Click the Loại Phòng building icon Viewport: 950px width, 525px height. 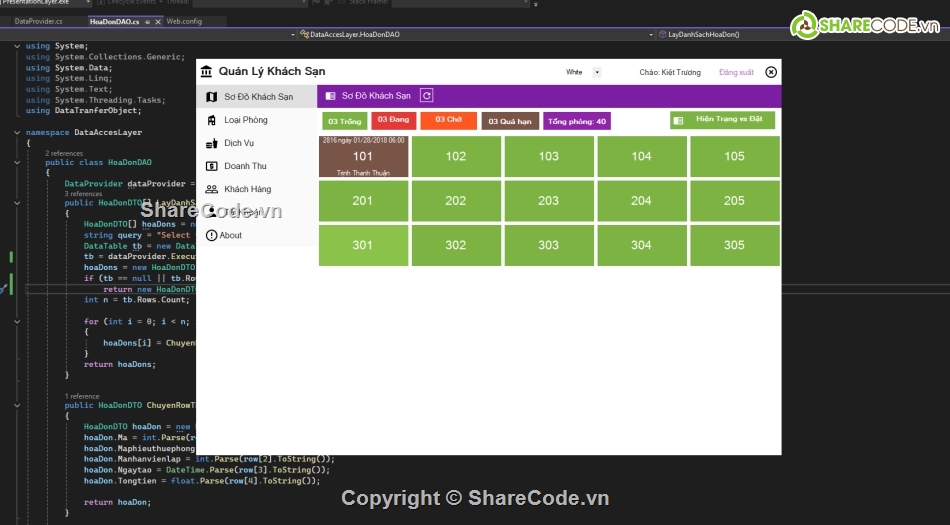(211, 120)
